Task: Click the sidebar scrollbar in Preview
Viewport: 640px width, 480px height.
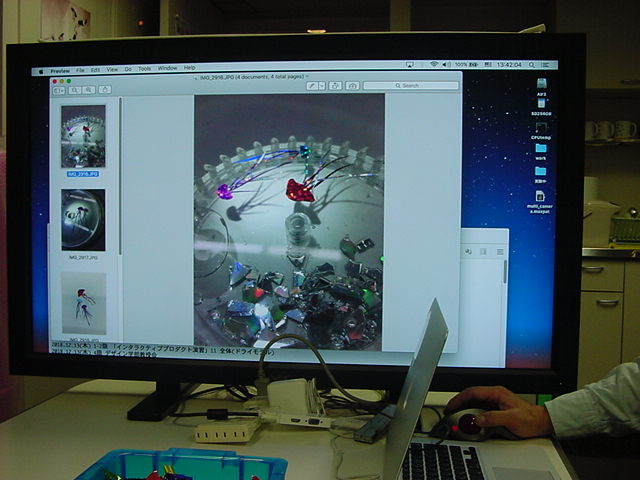Action: point(120,176)
